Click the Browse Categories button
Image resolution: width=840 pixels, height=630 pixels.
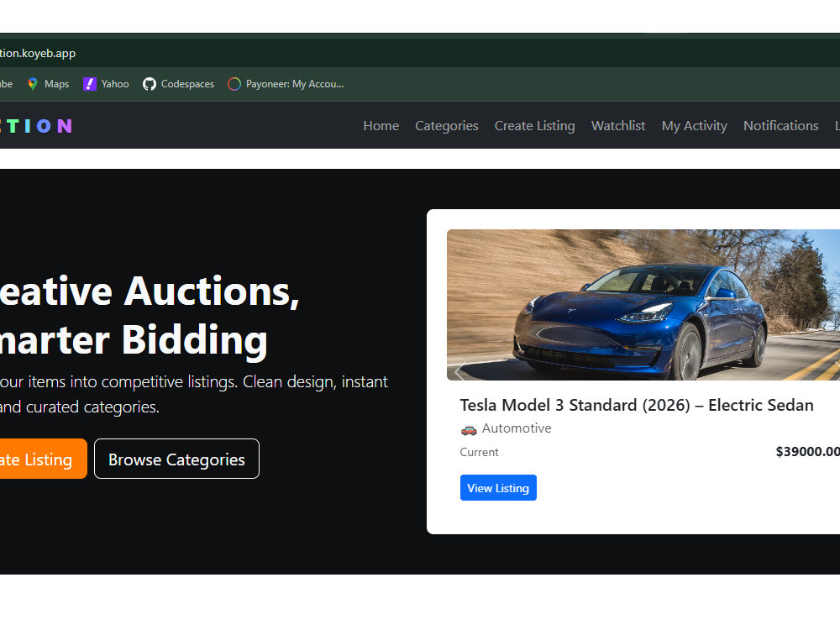(176, 459)
